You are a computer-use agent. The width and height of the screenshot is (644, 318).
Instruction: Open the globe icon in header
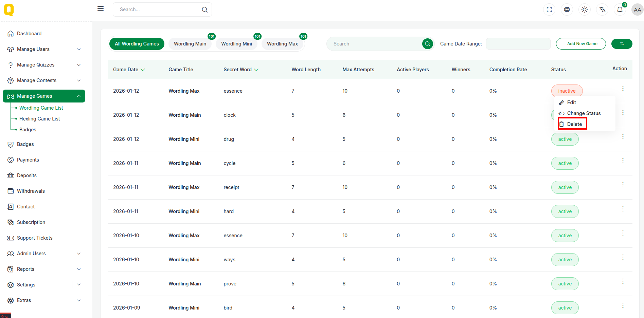click(x=567, y=10)
